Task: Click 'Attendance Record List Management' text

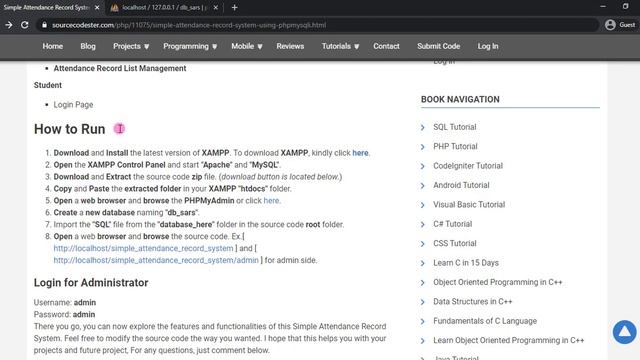Action: (x=120, y=68)
